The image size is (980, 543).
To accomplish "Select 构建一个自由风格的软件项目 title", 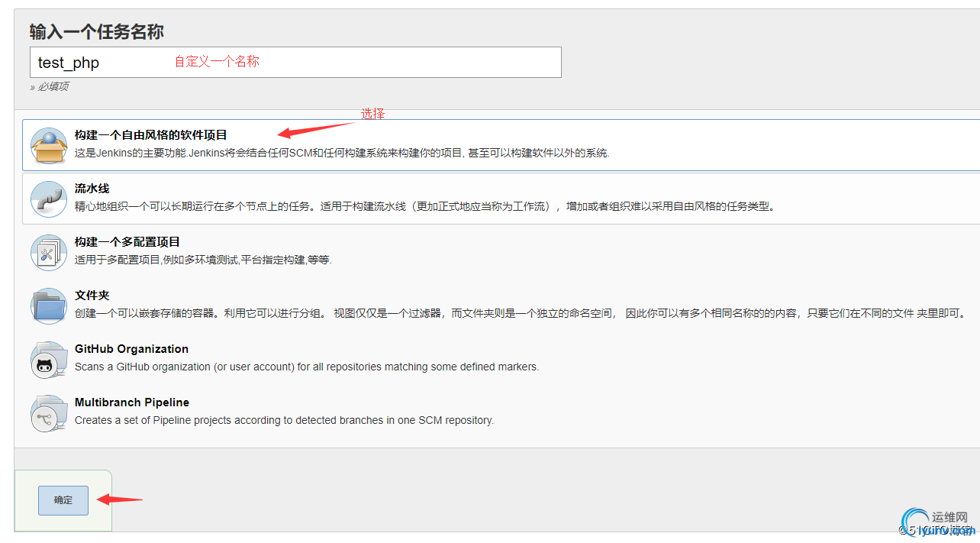I will point(151,135).
